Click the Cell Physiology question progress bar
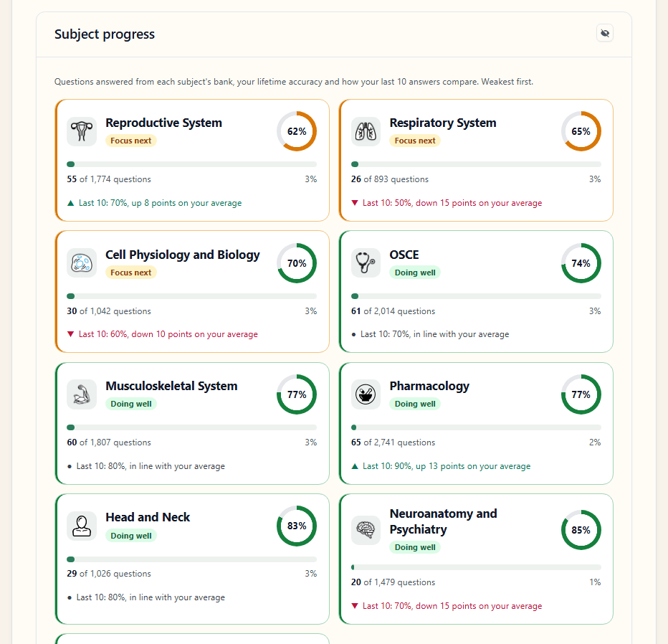Screen dimensions: 668x644 pyautogui.click(x=191, y=296)
